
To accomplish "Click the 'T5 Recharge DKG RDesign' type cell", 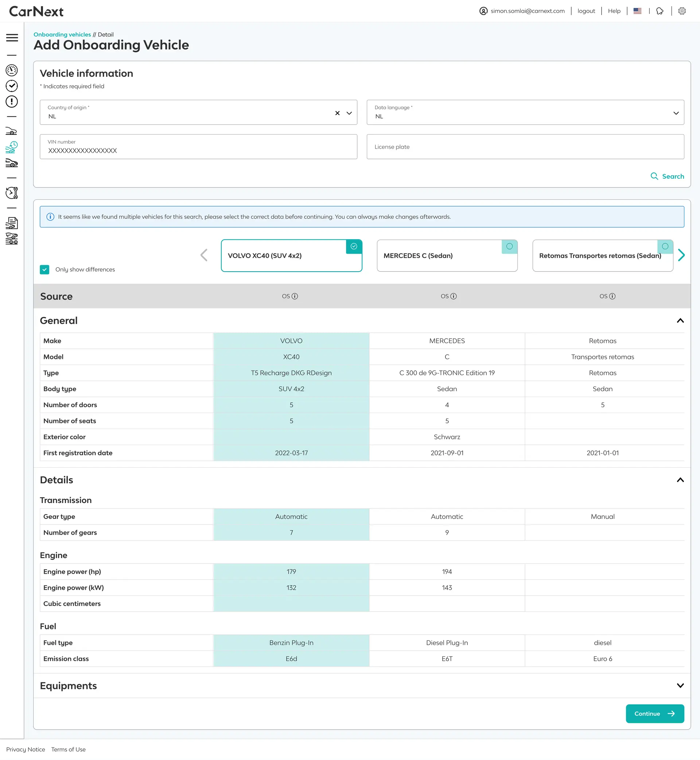I will [x=291, y=373].
